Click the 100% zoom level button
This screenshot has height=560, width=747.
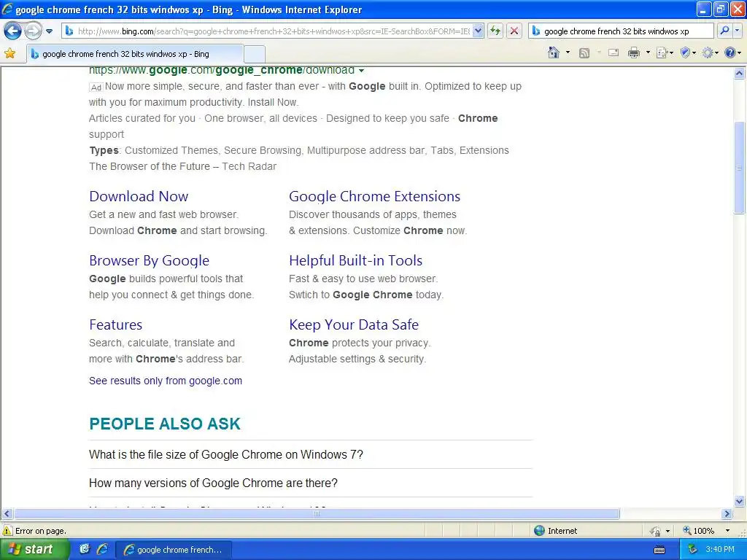(x=698, y=531)
